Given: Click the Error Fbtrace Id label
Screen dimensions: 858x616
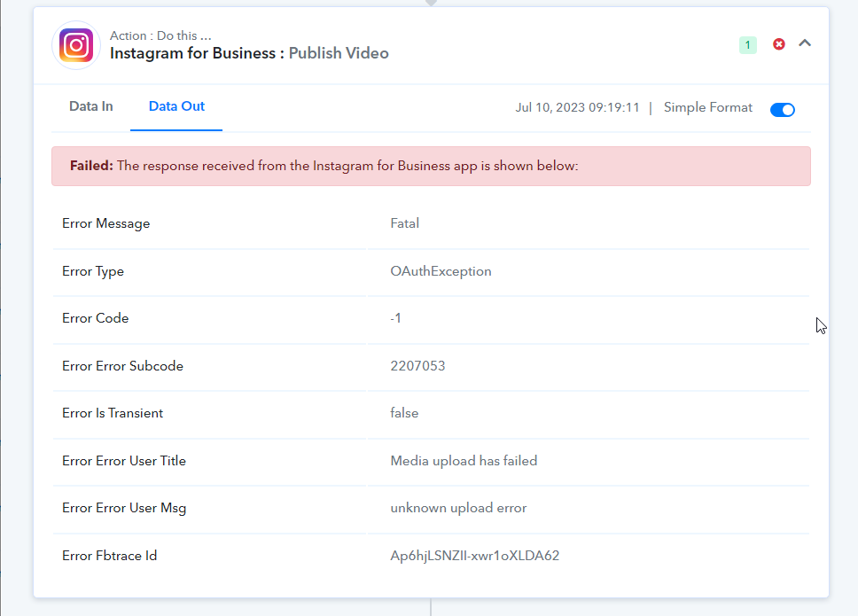Looking at the screenshot, I should 109,556.
